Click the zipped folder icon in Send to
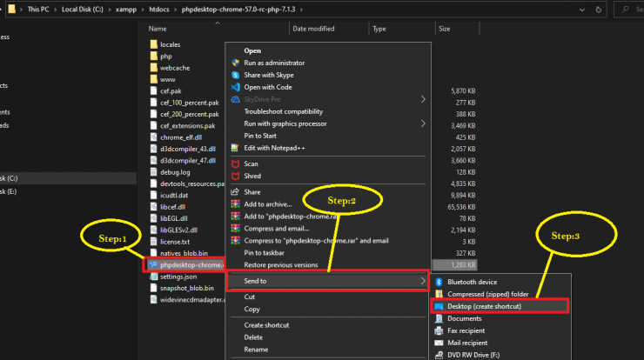This screenshot has height=360, width=644. point(439,294)
